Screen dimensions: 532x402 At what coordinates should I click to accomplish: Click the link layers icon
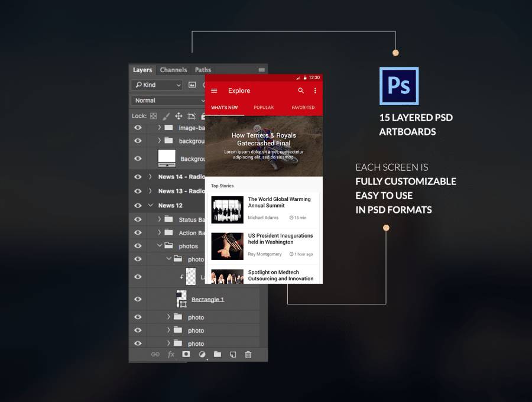point(155,354)
